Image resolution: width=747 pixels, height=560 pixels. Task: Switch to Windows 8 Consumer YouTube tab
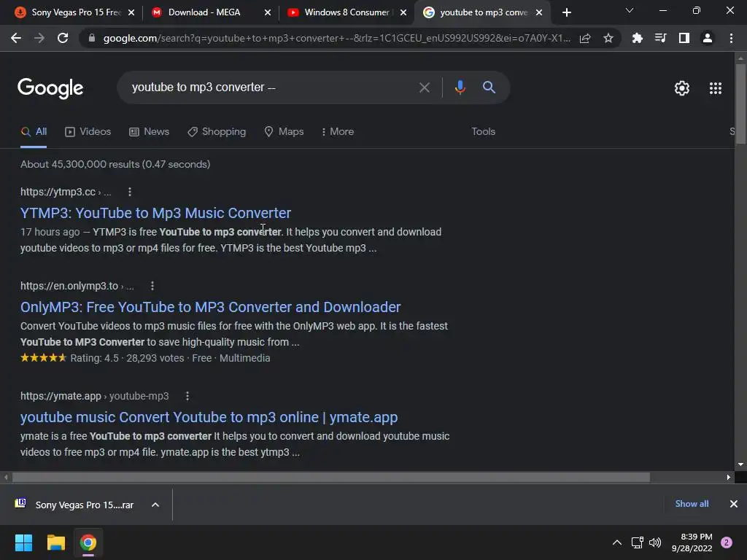tap(347, 12)
